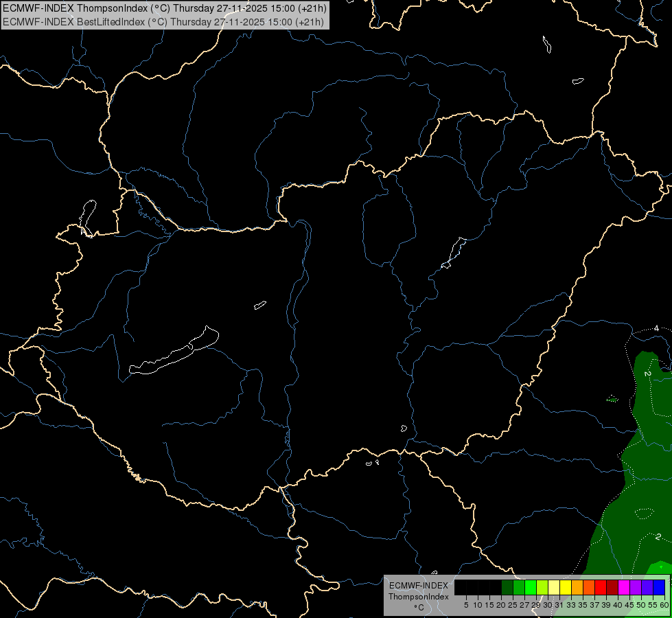Select the orange-red 35–37 legend swatch

pos(589,587)
